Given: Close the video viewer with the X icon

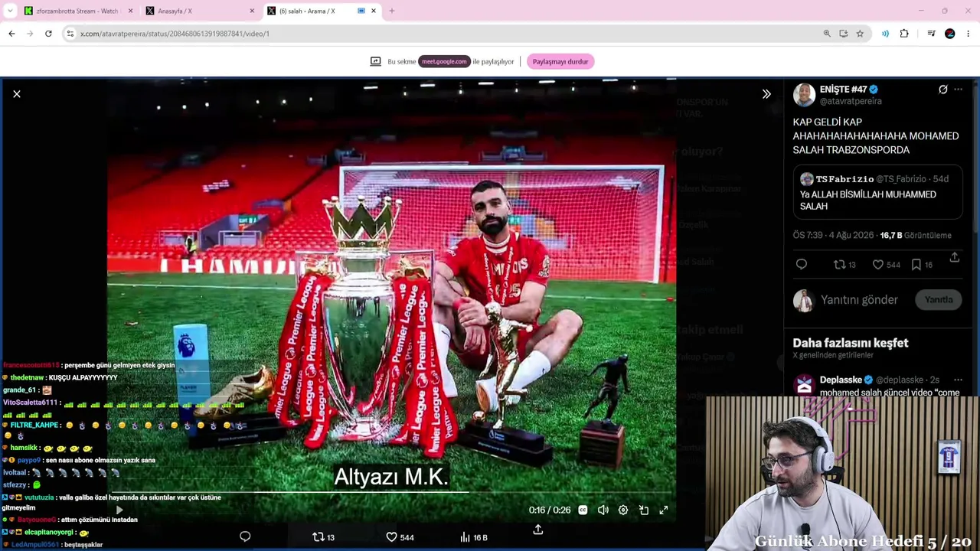Looking at the screenshot, I should pyautogui.click(x=17, y=93).
